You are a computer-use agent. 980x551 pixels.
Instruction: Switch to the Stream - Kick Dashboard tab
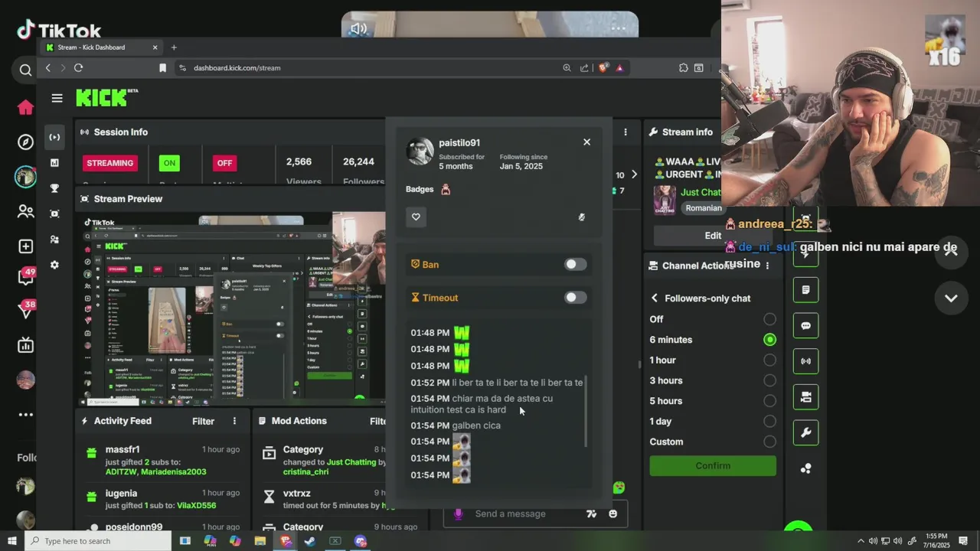click(x=102, y=47)
